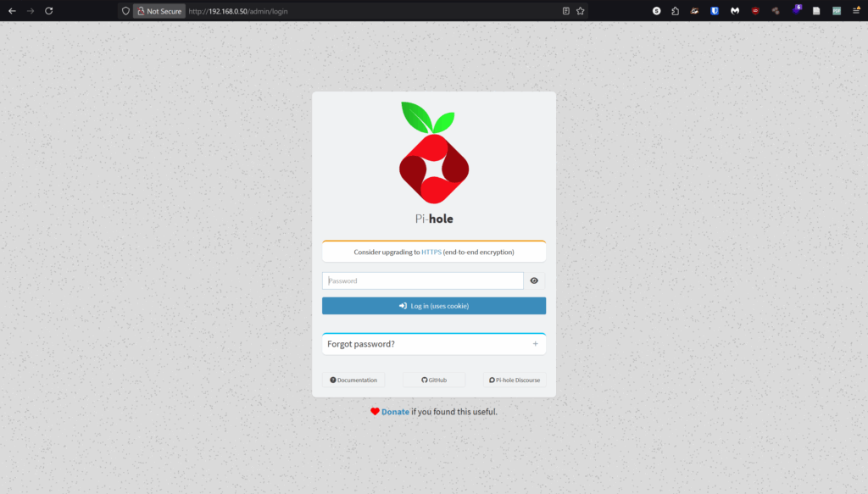This screenshot has width=868, height=494.
Task: Open the browser hamburger application menu
Action: tap(855, 11)
